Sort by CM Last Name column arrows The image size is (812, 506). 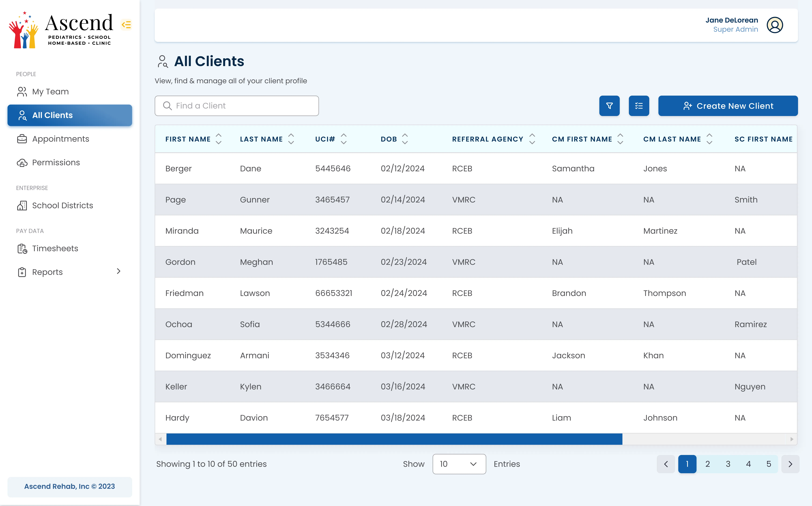click(709, 139)
